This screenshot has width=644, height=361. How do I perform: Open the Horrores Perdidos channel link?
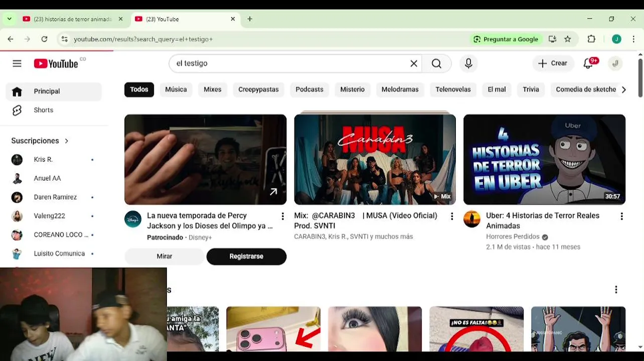pyautogui.click(x=513, y=237)
